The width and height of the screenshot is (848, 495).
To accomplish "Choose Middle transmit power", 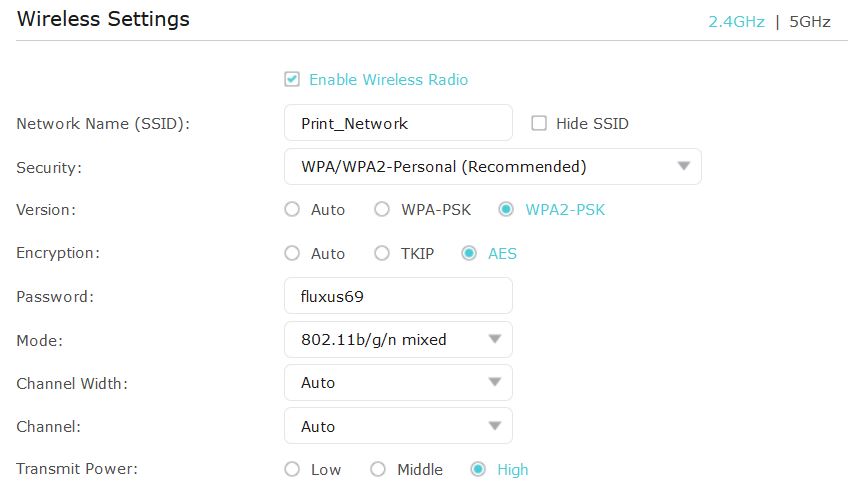I will [378, 469].
